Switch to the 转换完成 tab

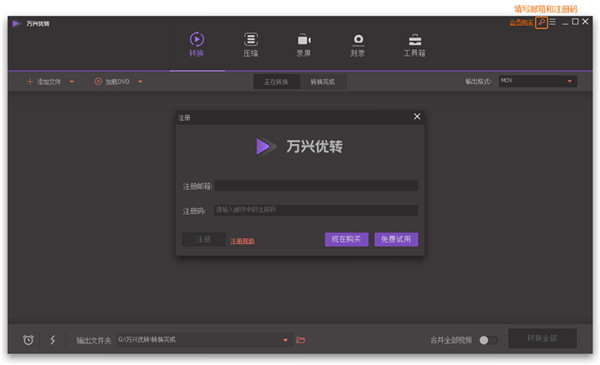tap(323, 82)
